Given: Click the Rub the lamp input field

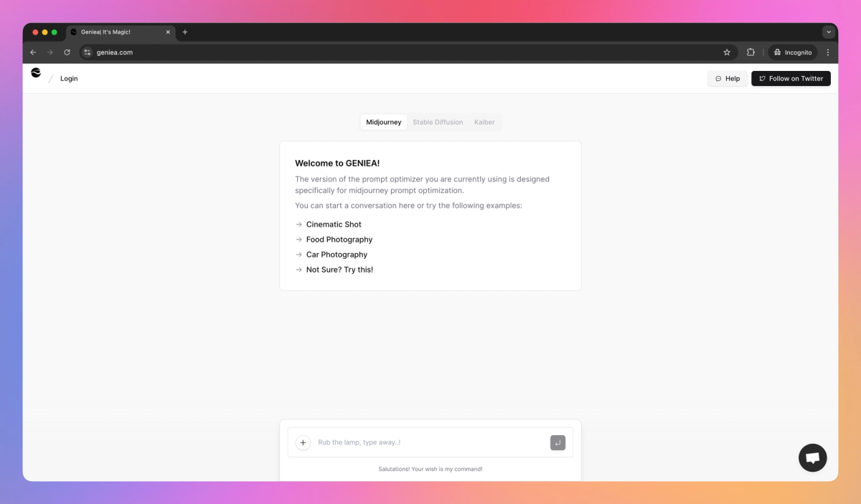Looking at the screenshot, I should pyautogui.click(x=402, y=442).
